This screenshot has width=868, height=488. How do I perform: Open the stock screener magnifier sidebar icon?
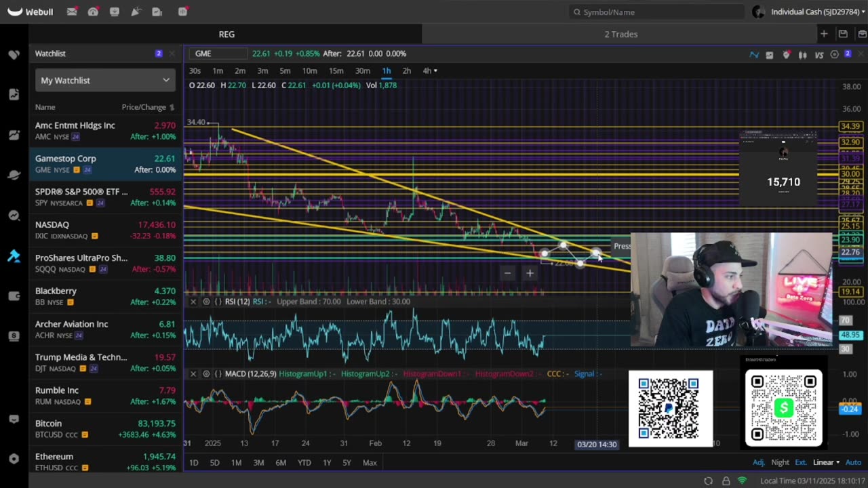click(14, 216)
